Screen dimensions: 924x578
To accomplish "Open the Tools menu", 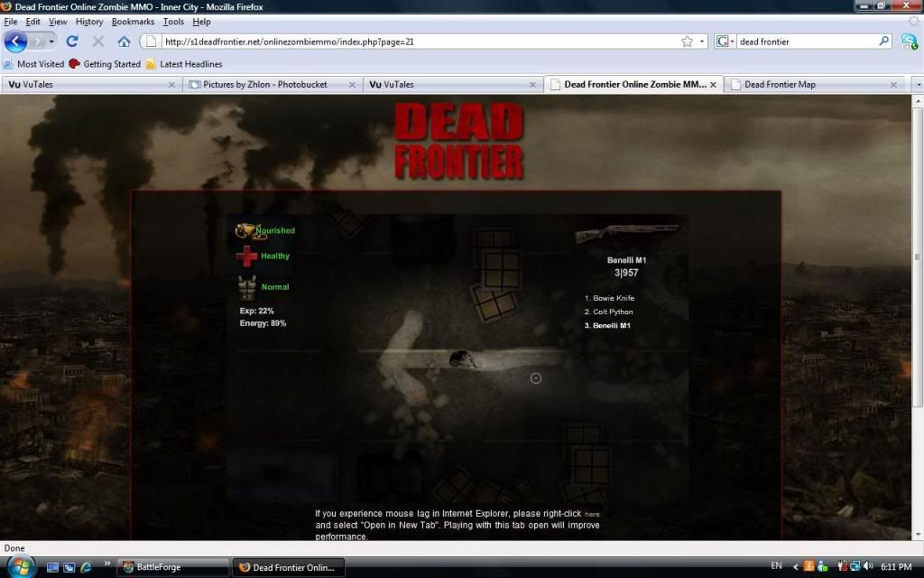I will (x=173, y=22).
